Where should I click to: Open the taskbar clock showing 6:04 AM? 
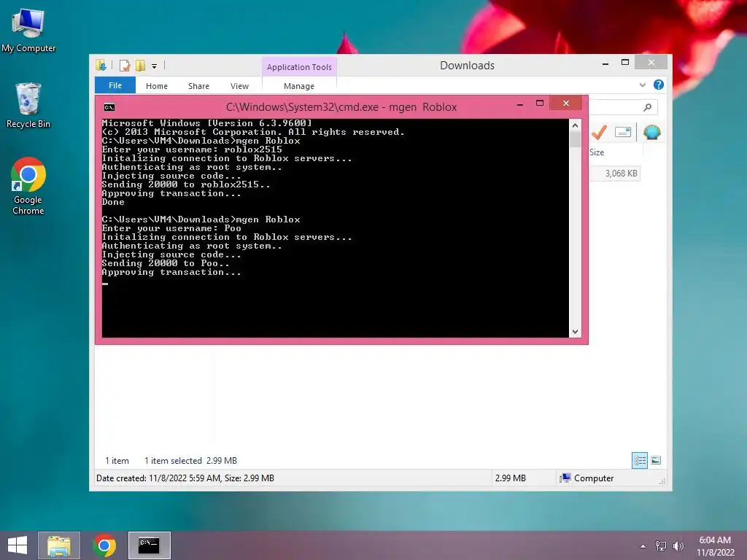click(715, 545)
